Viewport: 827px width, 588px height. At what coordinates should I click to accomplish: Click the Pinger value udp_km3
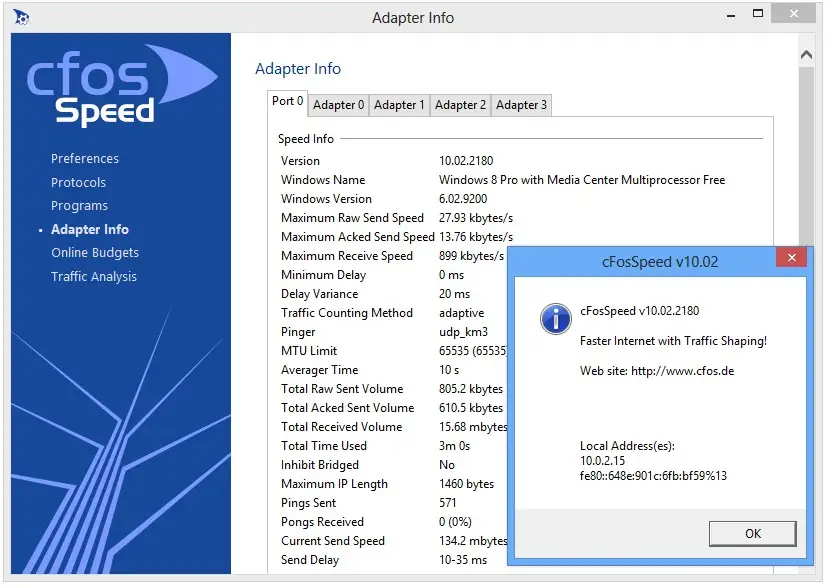(463, 332)
